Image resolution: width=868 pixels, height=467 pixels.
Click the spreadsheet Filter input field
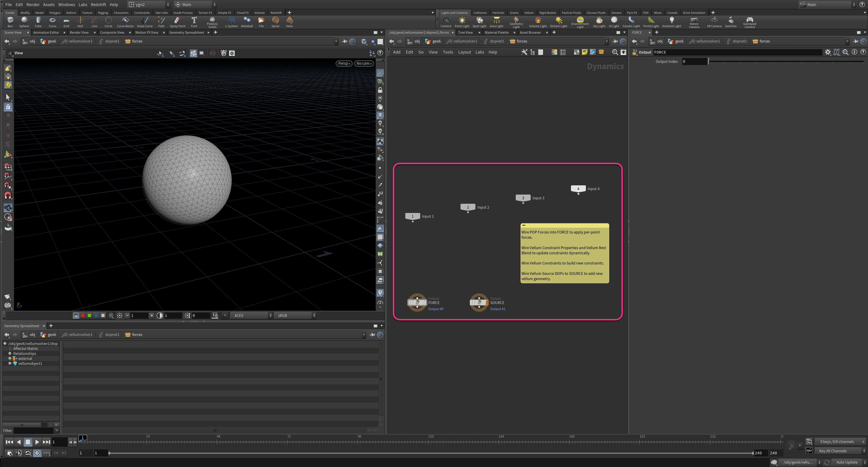tap(33, 431)
